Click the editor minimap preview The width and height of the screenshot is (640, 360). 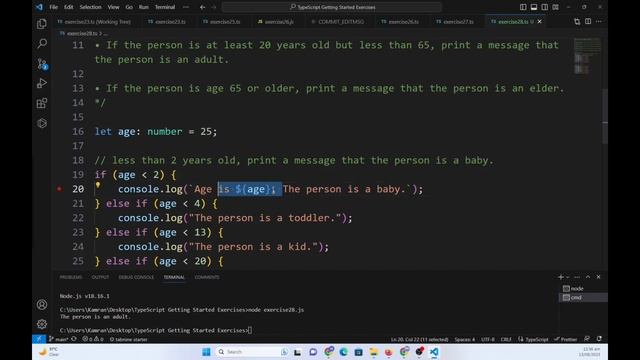tap(587, 56)
